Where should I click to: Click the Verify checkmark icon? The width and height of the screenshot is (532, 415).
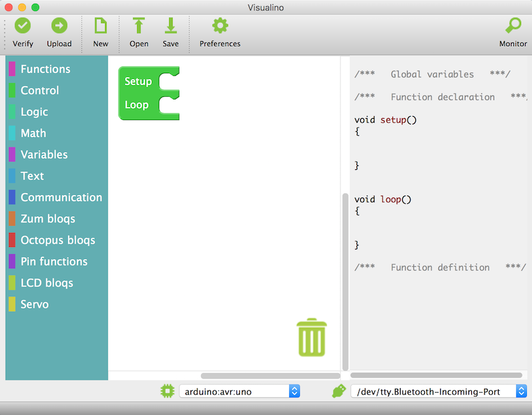tap(23, 26)
